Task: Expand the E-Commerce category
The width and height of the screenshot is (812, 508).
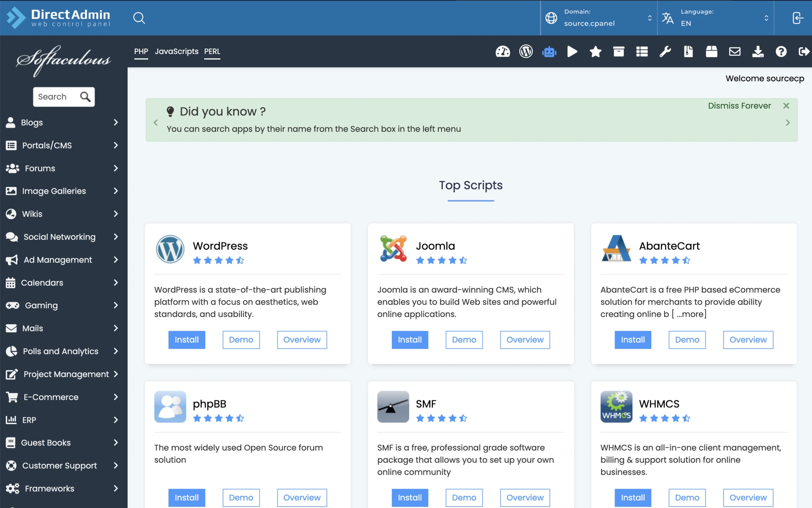Action: [x=63, y=397]
